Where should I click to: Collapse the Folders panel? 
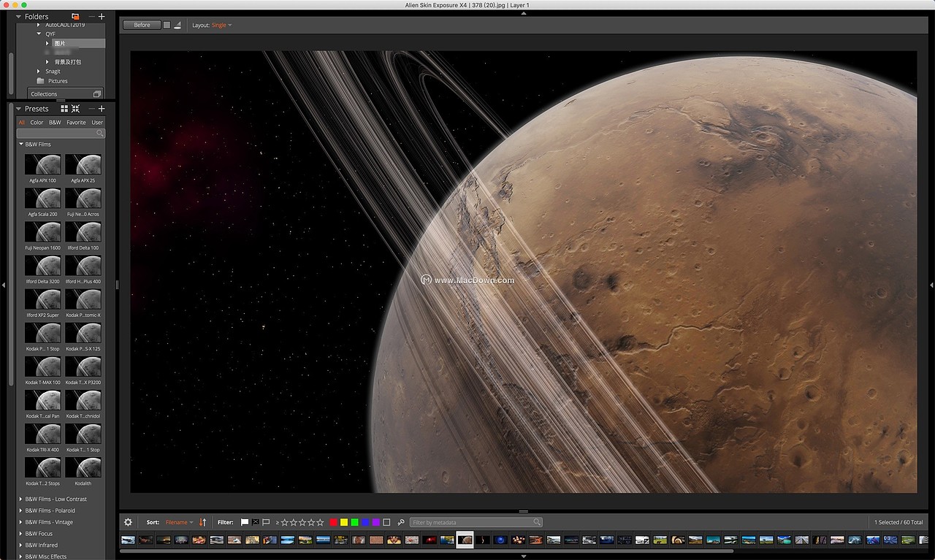(18, 16)
